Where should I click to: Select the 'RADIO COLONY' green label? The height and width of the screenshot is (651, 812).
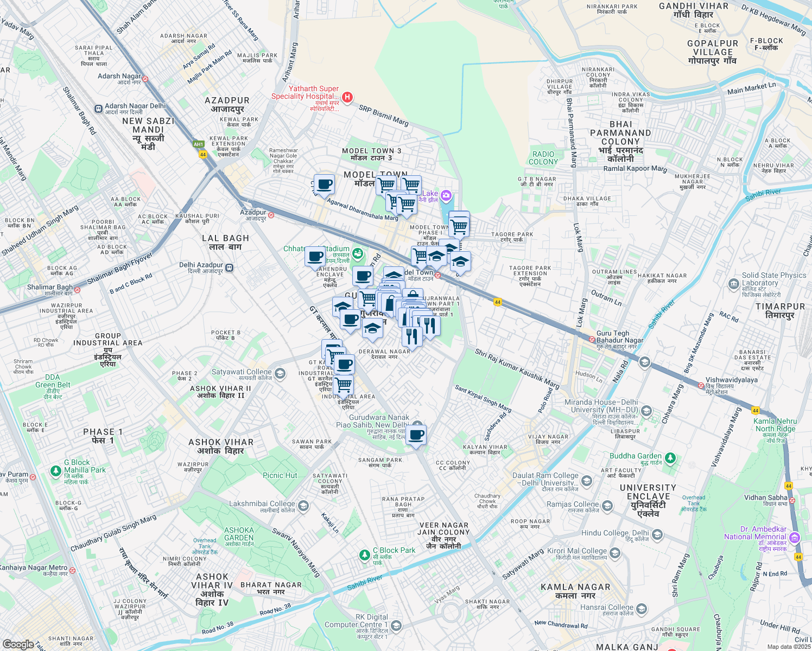point(543,158)
